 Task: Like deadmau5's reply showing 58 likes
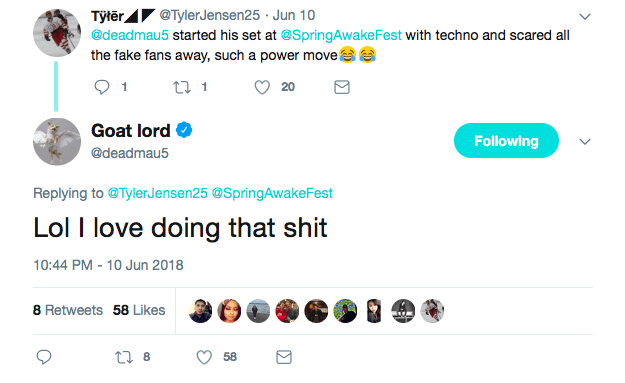tap(204, 357)
